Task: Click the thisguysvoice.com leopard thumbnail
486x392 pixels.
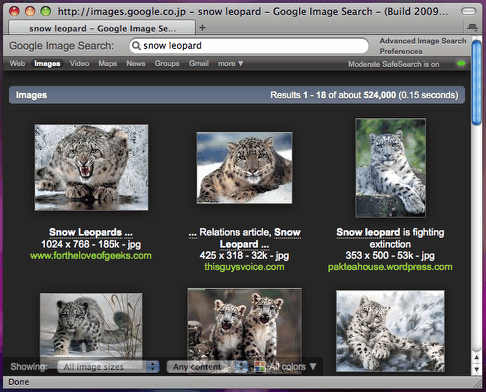Action: 244,168
